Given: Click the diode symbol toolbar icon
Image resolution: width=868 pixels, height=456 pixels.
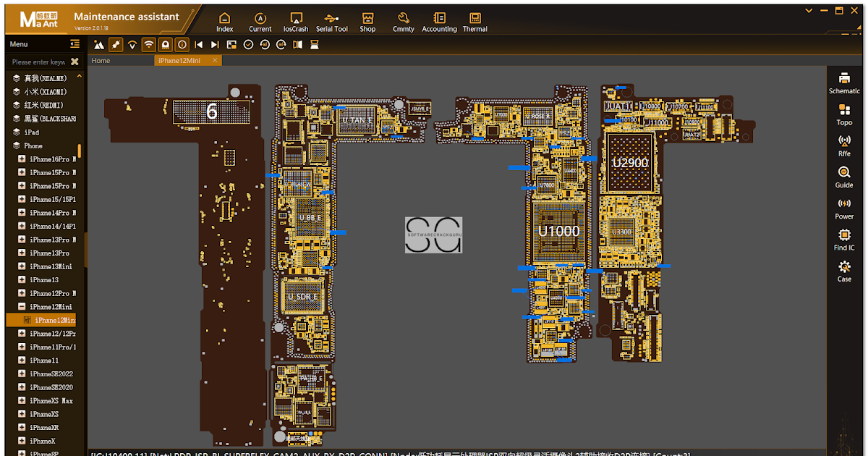Looking at the screenshot, I should point(132,44).
